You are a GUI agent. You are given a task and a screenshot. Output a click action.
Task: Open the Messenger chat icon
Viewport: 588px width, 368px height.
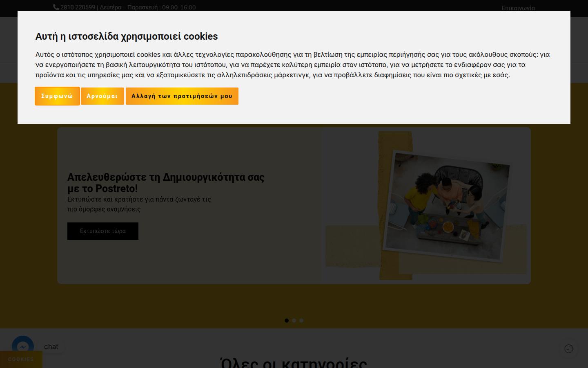23,347
